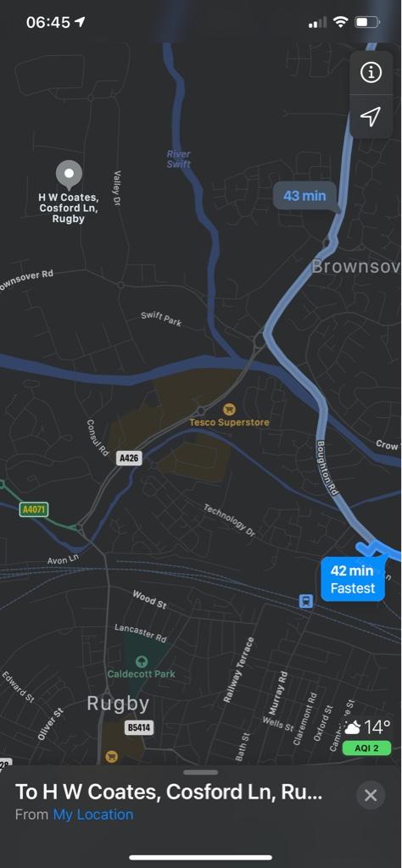
Task: Open destination title To H W Coates
Action: (x=168, y=793)
